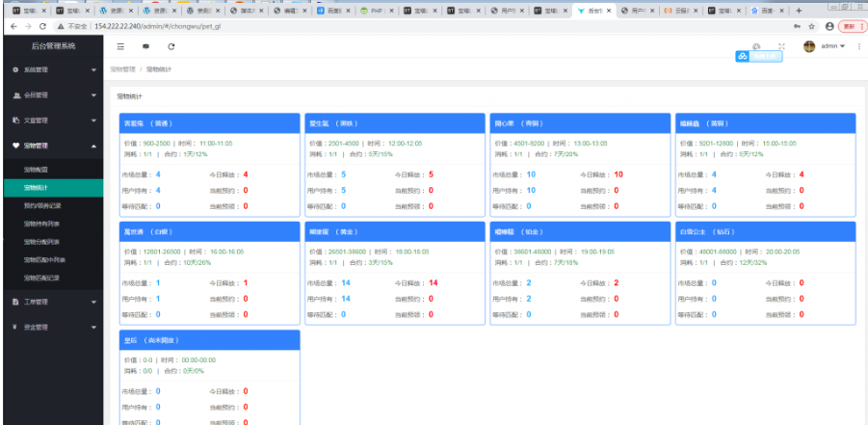Open the vertical three-dot menu beside admin
Screen dimensions: 868x425
[858, 46]
